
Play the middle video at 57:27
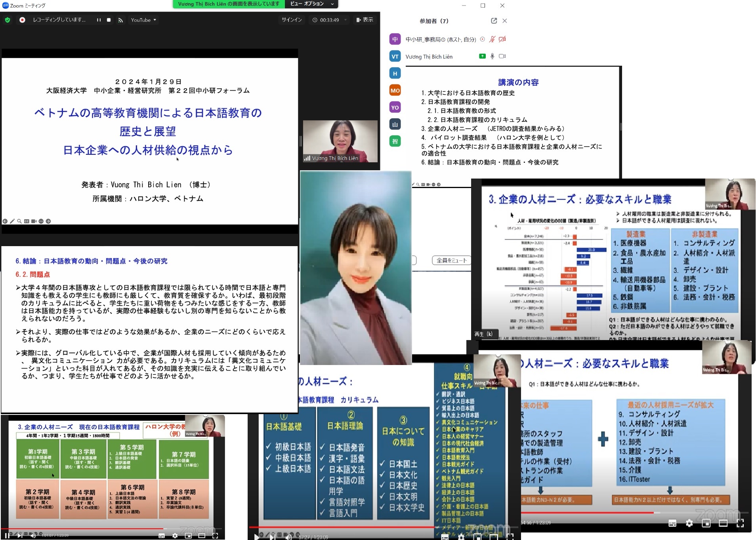click(256, 537)
